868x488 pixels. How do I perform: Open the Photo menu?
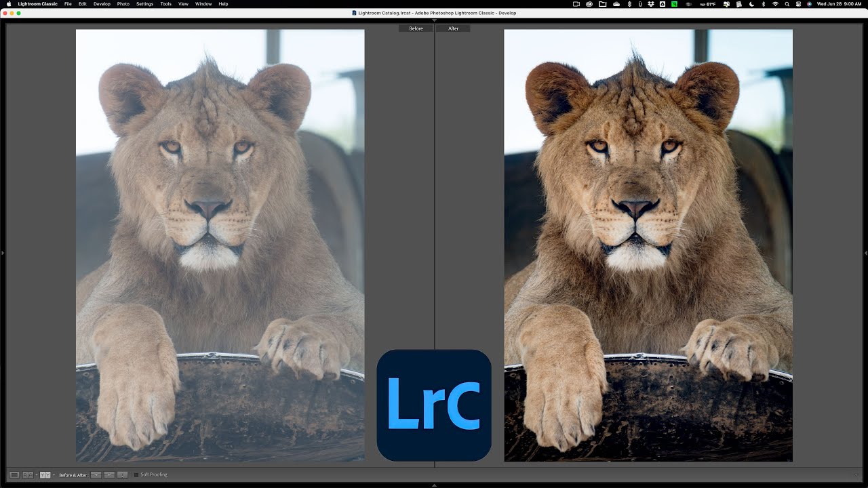coord(123,4)
